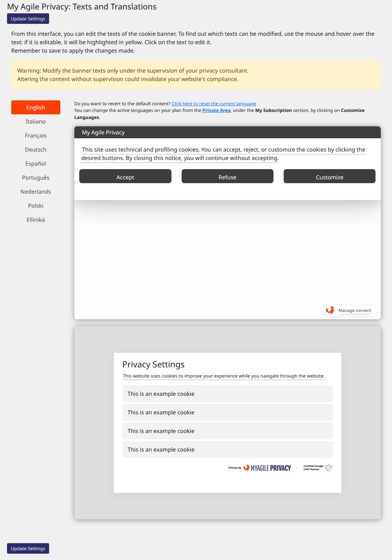Select the Polski language tab
This screenshot has width=392, height=560.
(x=36, y=206)
